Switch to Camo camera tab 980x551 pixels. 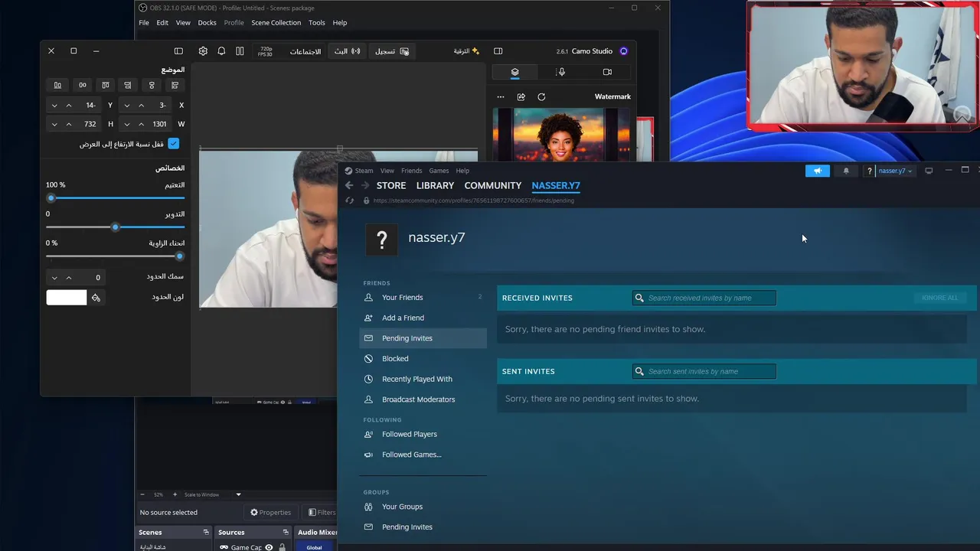tap(607, 72)
